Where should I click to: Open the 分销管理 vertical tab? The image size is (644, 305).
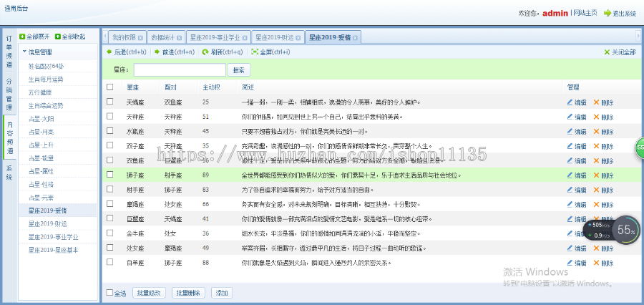click(x=9, y=95)
